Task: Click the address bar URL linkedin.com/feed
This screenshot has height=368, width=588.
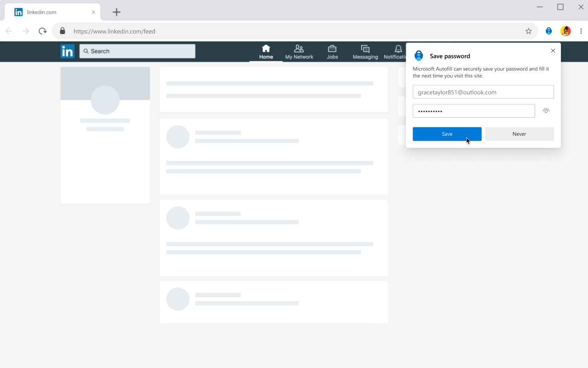Action: point(114,31)
